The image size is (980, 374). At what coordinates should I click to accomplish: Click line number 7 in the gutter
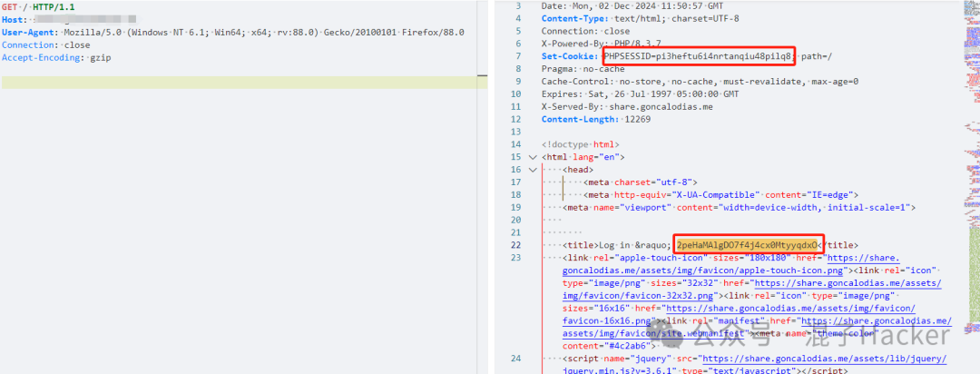tap(517, 56)
